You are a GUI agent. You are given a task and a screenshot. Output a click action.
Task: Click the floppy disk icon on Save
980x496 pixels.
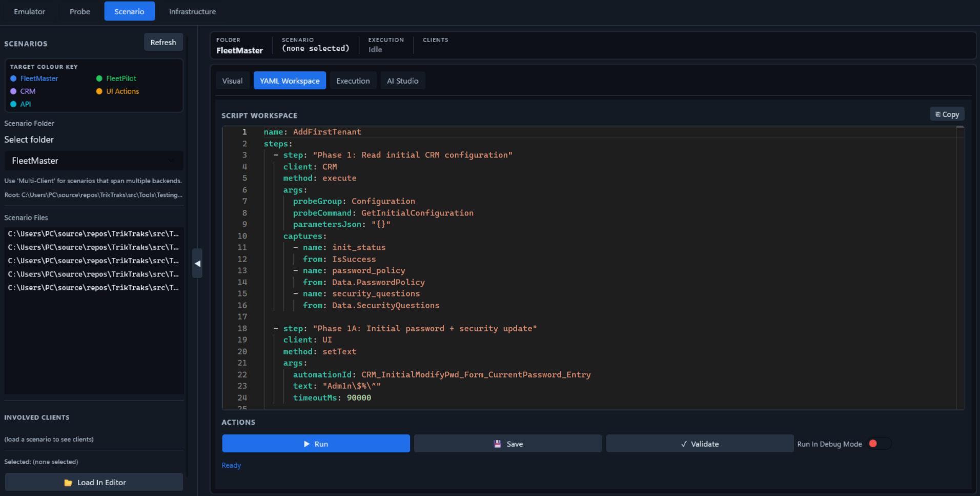(x=497, y=444)
